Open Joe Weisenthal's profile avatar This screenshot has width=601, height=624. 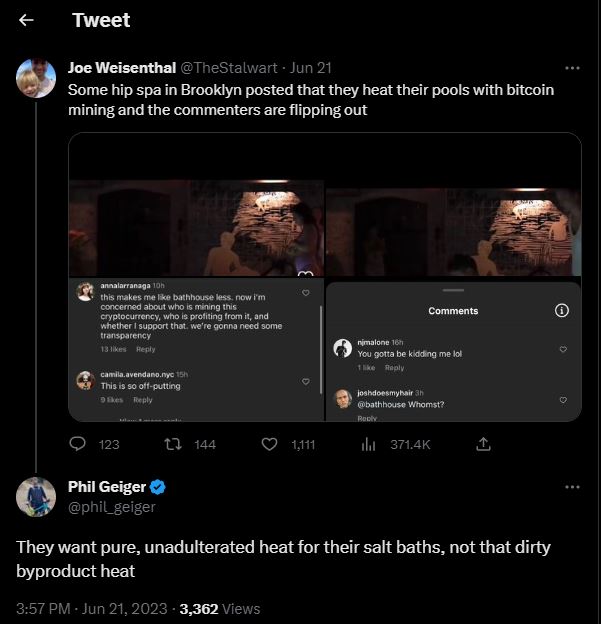coord(36,78)
